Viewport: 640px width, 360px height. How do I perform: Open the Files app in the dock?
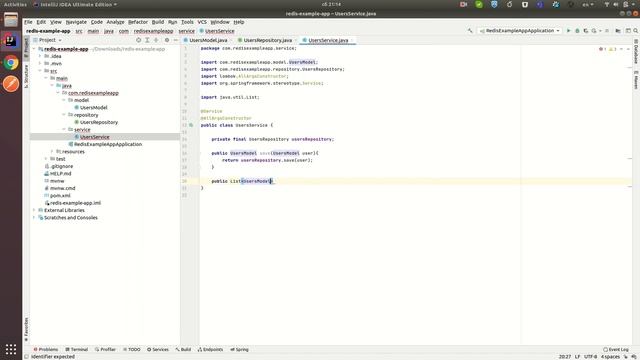click(11, 20)
